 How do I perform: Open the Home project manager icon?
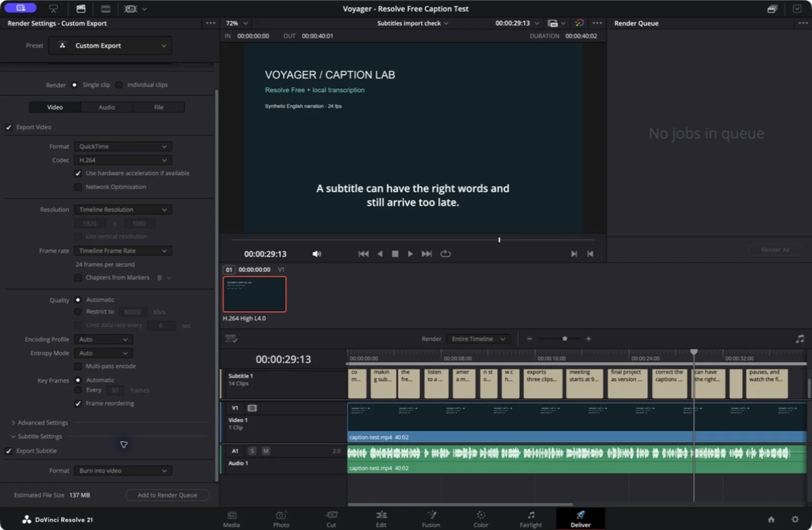pyautogui.click(x=771, y=519)
